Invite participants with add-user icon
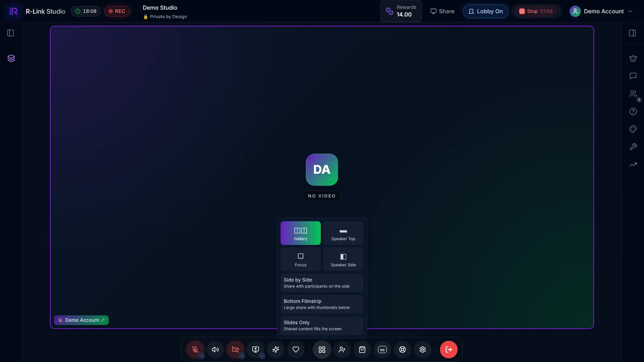 pyautogui.click(x=342, y=350)
